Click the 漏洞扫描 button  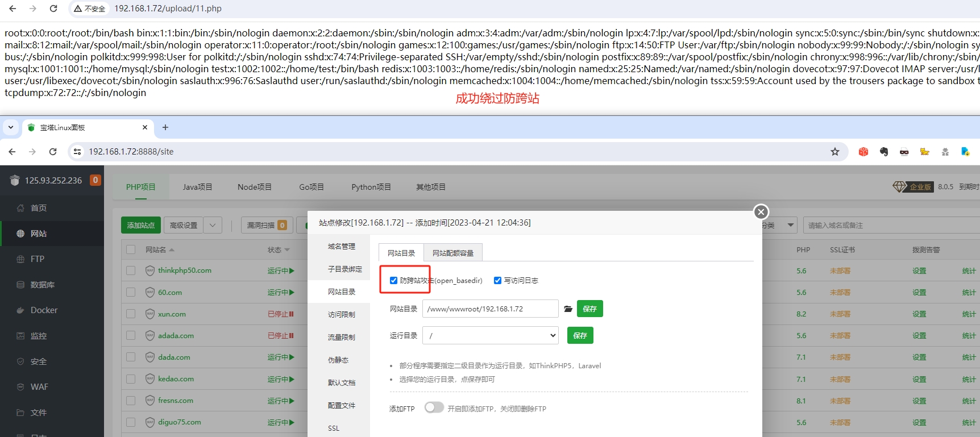[x=267, y=225]
